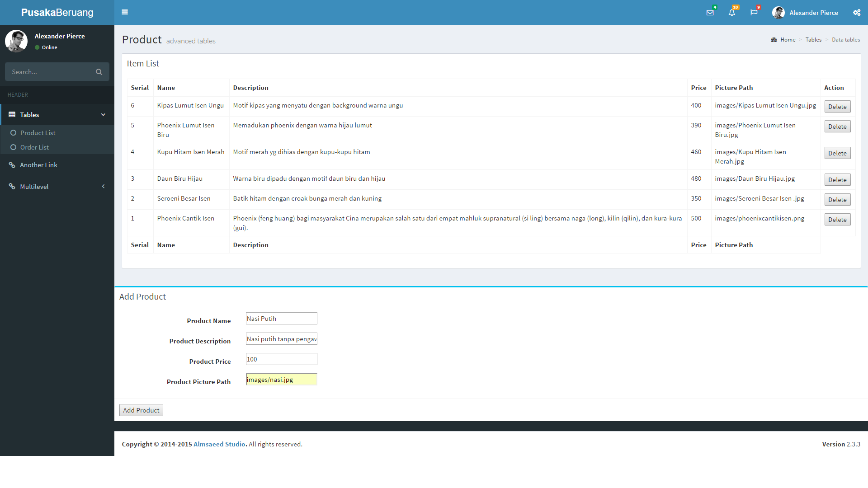
Task: Open tasks flag icon
Action: tap(754, 13)
